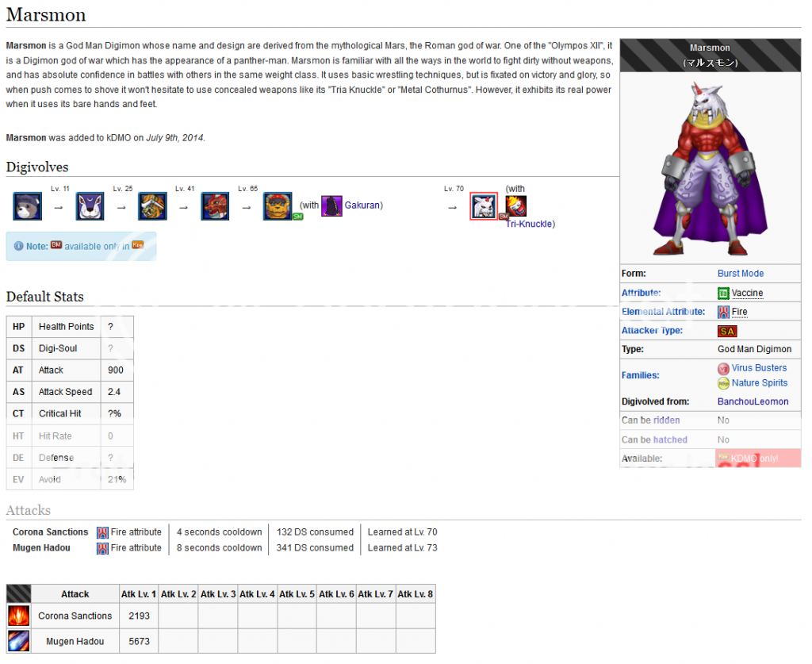Image resolution: width=812 pixels, height=664 pixels.
Task: Follow the Tri-Knuckle text link
Action: click(529, 224)
